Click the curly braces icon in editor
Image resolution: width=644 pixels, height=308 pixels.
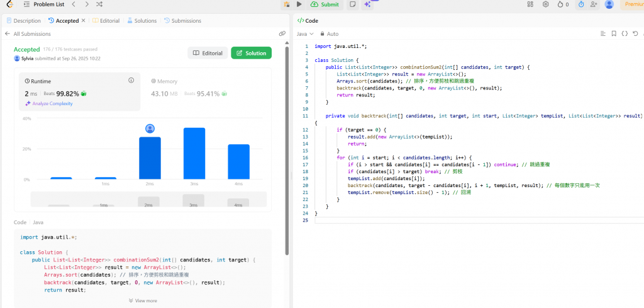pyautogui.click(x=625, y=34)
